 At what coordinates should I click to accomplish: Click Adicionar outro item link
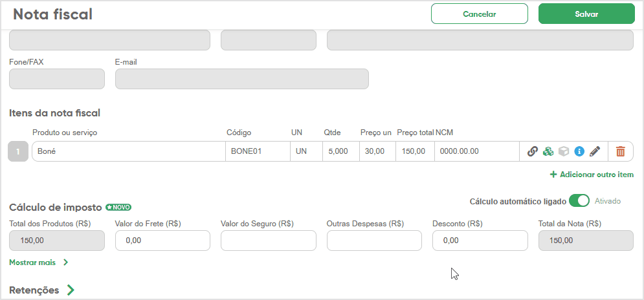[x=592, y=175]
